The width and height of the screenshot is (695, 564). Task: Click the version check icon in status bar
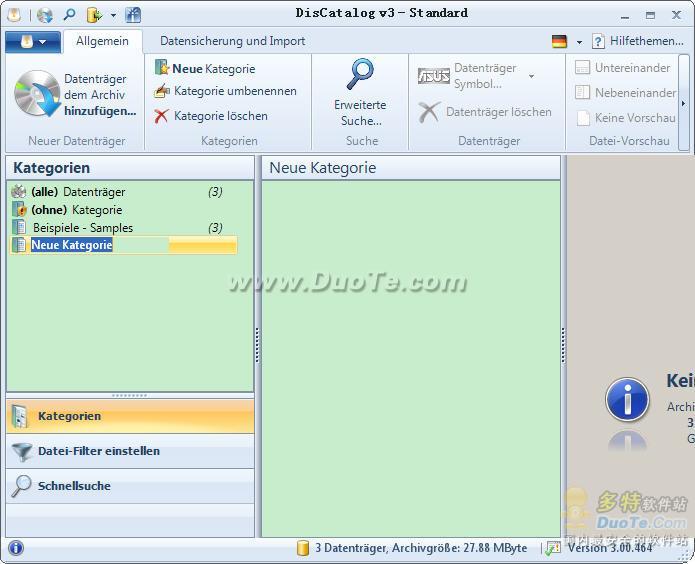(x=554, y=548)
